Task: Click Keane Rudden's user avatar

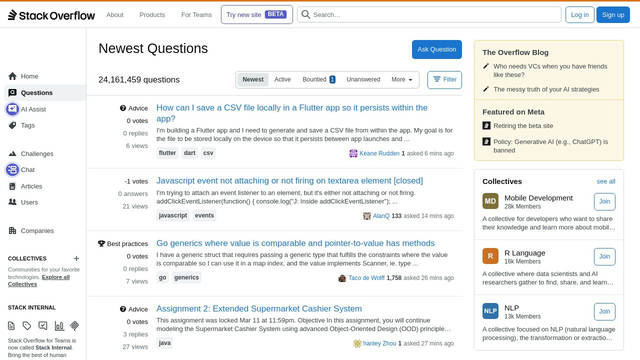Action: 353,153
